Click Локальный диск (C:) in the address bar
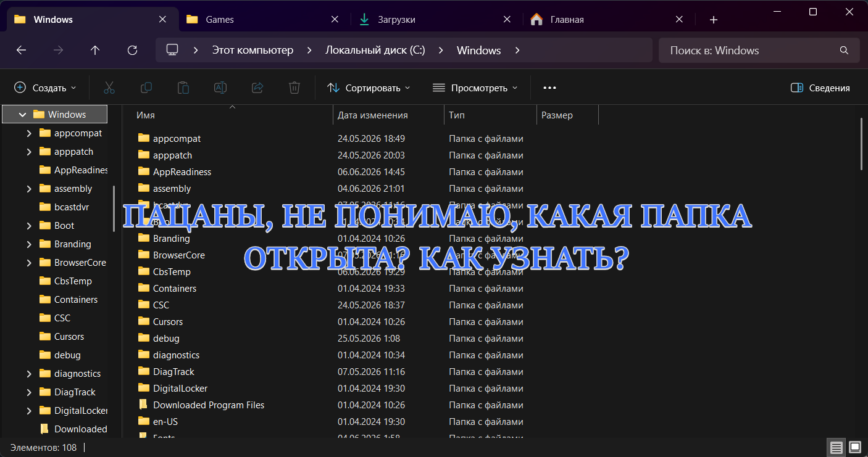 375,51
